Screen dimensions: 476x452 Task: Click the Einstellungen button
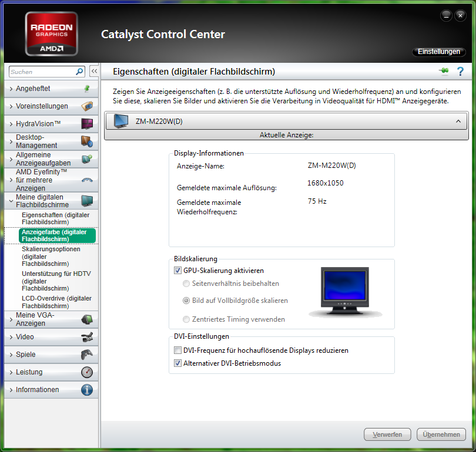(x=438, y=52)
